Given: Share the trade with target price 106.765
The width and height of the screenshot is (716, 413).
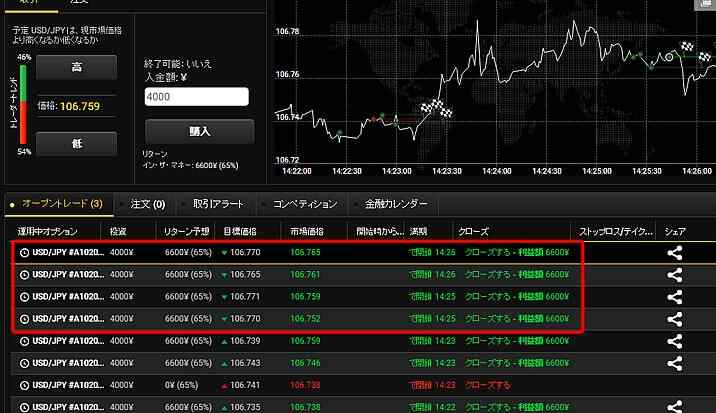Looking at the screenshot, I should pyautogui.click(x=675, y=275).
